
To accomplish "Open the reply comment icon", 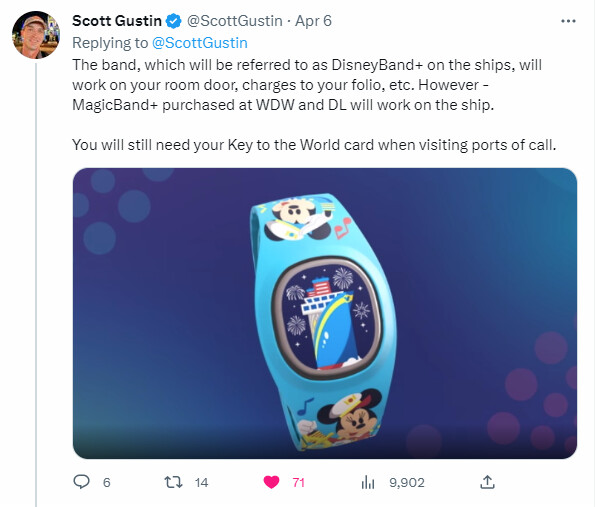I will click(81, 482).
